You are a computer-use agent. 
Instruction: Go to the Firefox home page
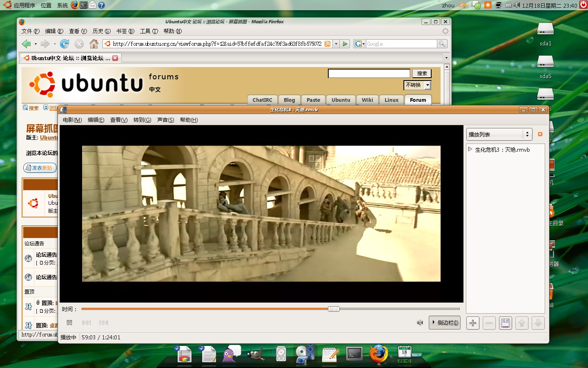94,44
